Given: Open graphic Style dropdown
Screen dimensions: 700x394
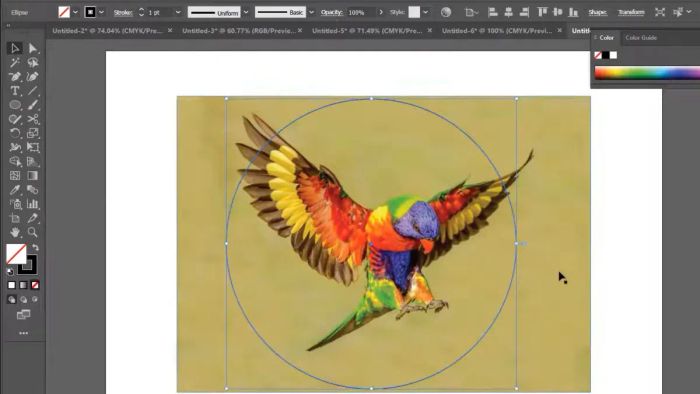Looking at the screenshot, I should (x=425, y=12).
